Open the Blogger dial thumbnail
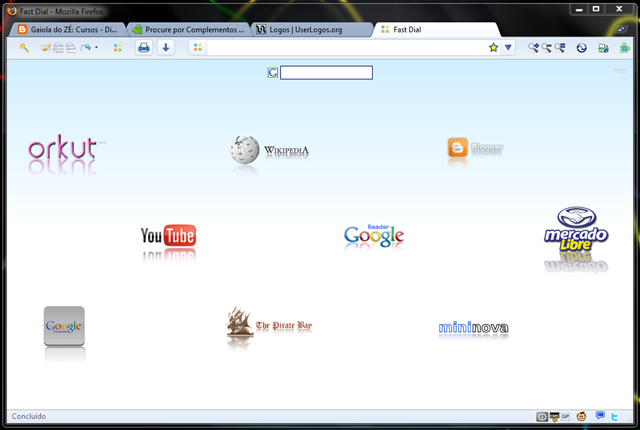Screen dimensions: 640x430 click(476, 151)
